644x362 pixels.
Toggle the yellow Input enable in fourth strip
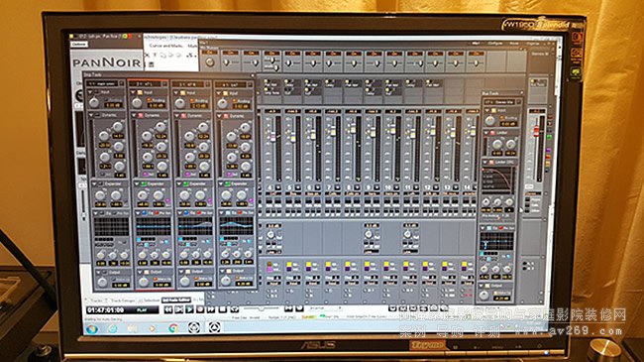(x=225, y=93)
